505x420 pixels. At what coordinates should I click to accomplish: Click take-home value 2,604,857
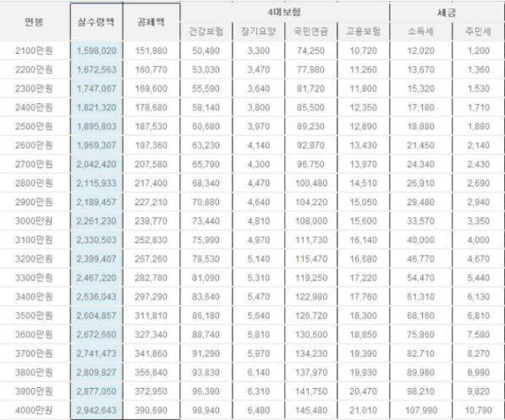click(x=96, y=315)
